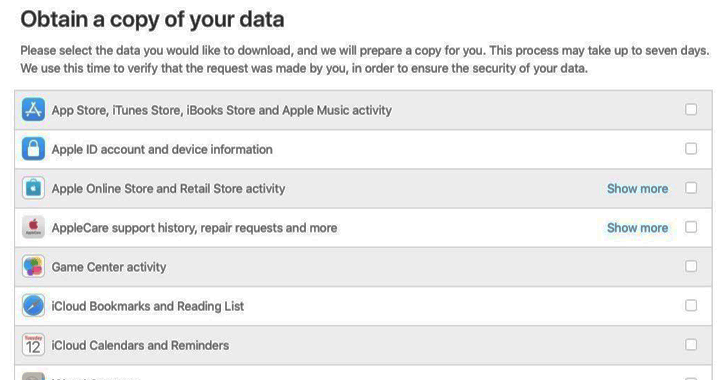Image resolution: width=728 pixels, height=380 pixels.
Task: Click the iCloud Calendars and Reminders label
Action: click(x=140, y=346)
